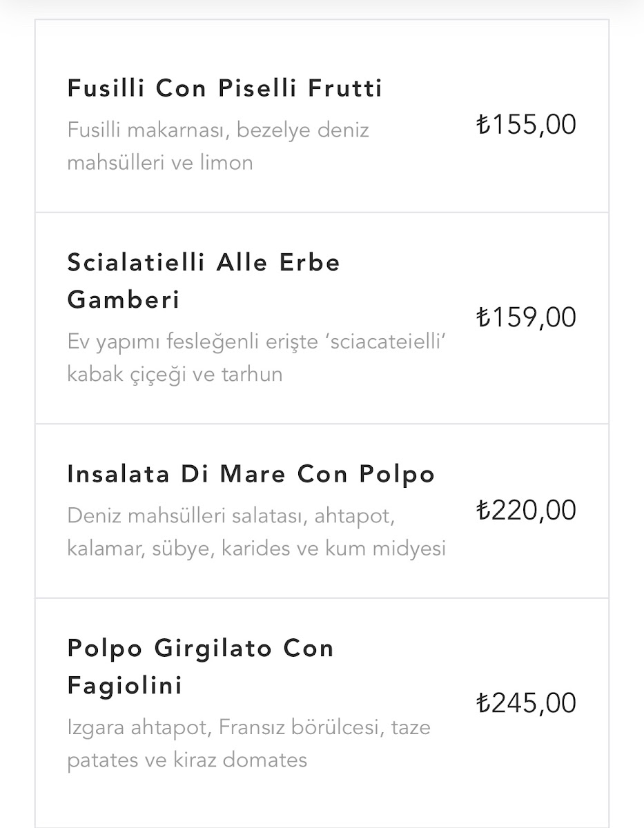Select Scialatielli Alle Erbe Gamberi title
644x828 pixels.
(x=204, y=263)
